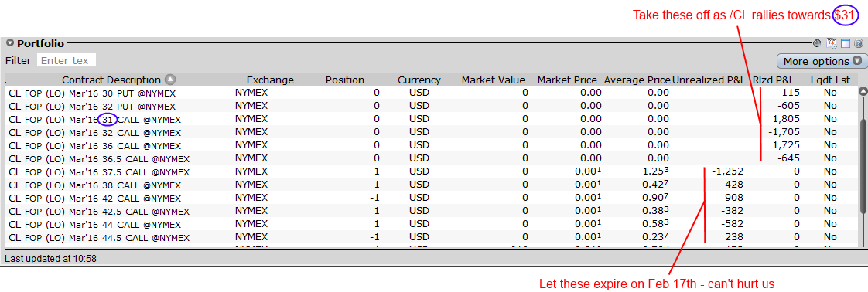This screenshot has height=292, width=868.
Task: Click the unrealized P&L value -582
Action: [732, 225]
